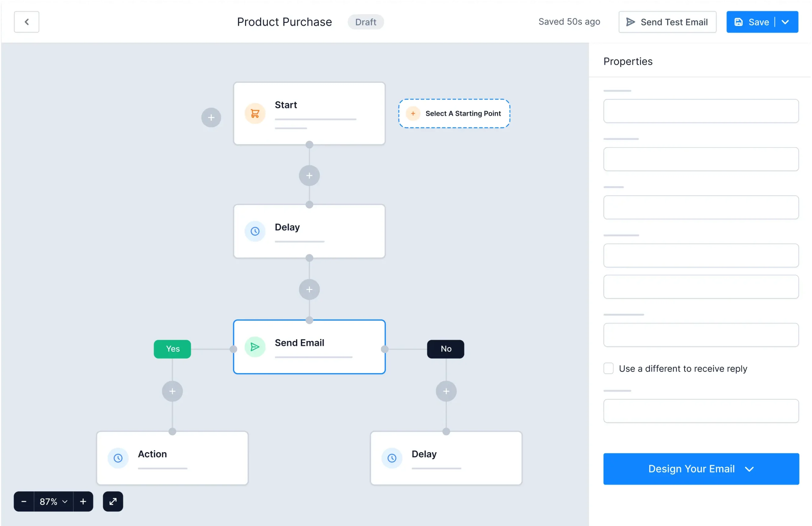Open the 87% zoom level dropdown
The width and height of the screenshot is (812, 526).
coord(54,501)
